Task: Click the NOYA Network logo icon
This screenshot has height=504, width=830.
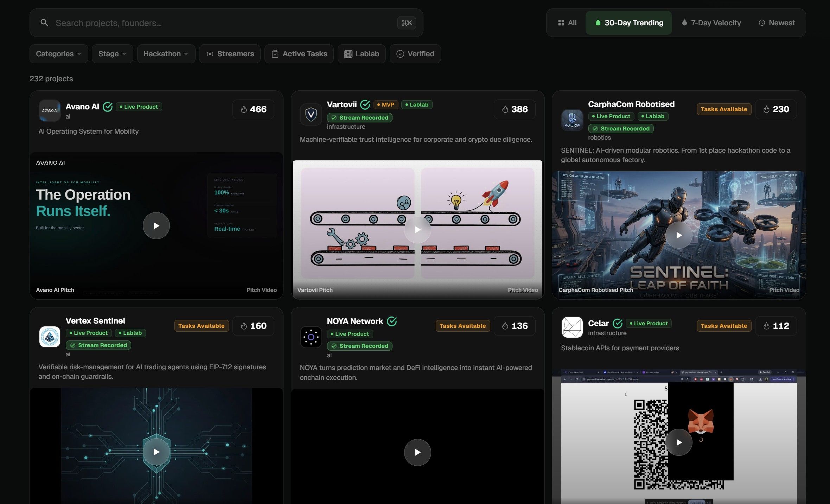Action: coord(311,337)
